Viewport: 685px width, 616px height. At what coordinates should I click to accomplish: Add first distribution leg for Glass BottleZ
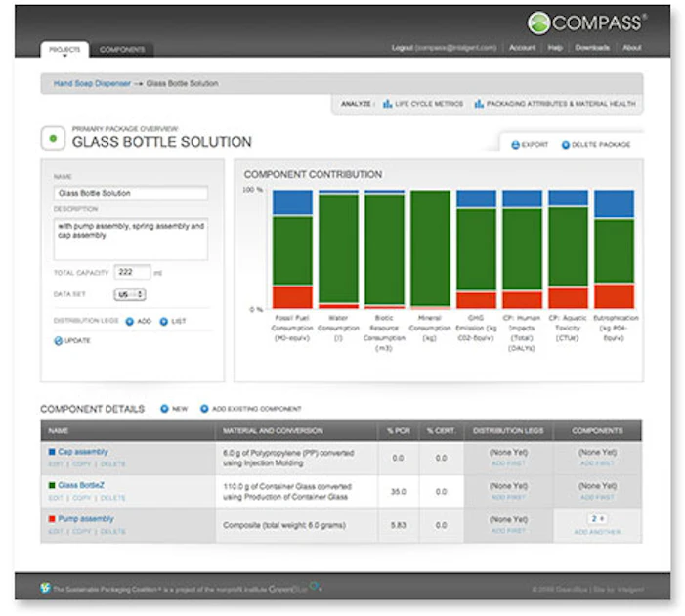[x=508, y=497]
